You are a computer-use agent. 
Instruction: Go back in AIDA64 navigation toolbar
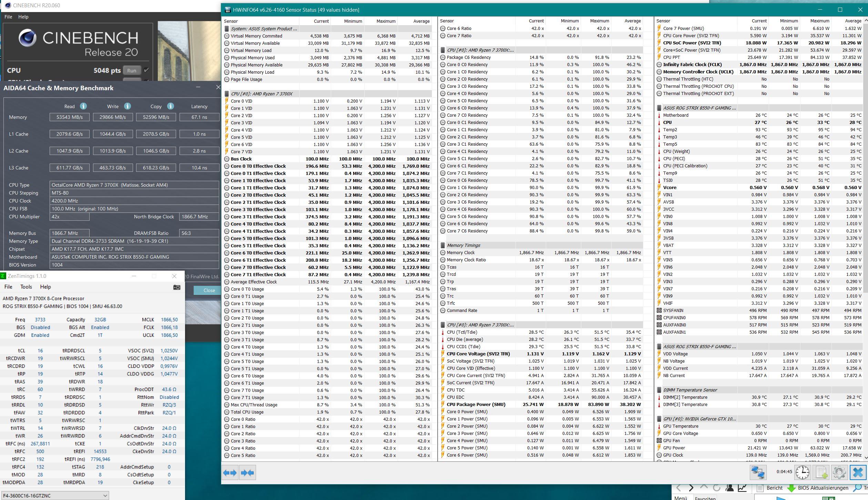tap(678, 488)
